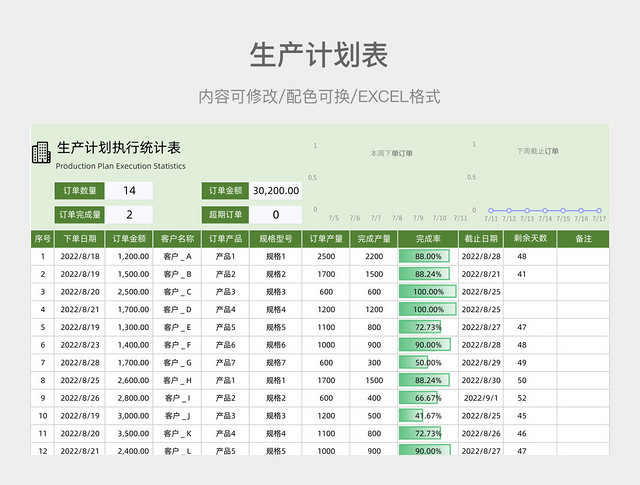Viewport: 640px width, 485px height.
Task: Click the 规格型号 column header
Action: coord(276,239)
